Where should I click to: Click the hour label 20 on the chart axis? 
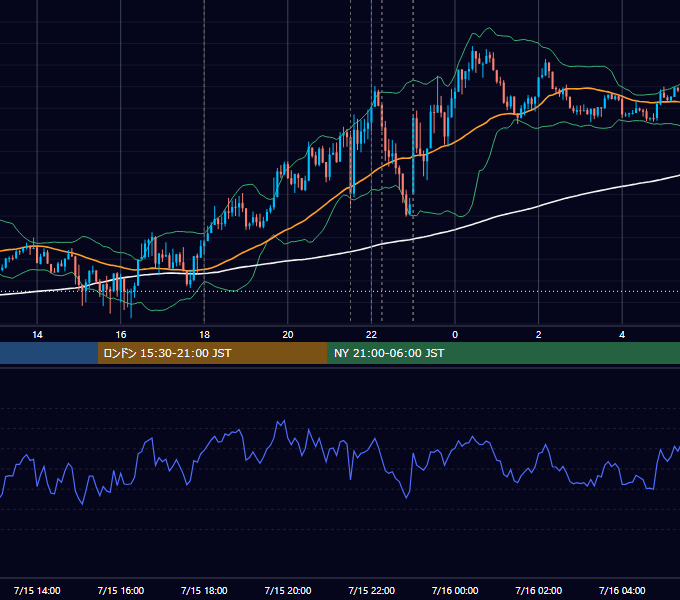(x=288, y=335)
